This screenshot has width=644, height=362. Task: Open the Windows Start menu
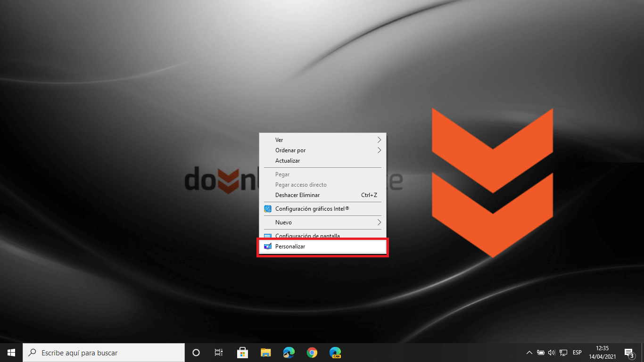tap(11, 353)
